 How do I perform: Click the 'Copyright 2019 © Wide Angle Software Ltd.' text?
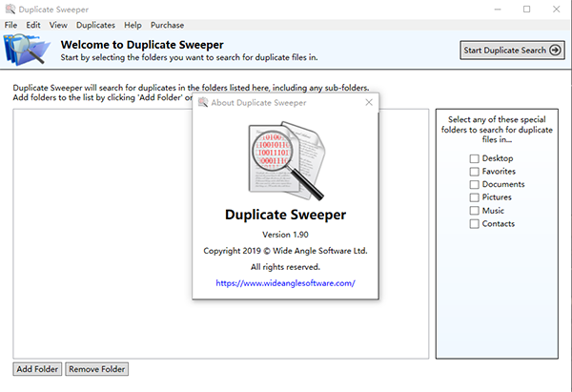pos(285,251)
